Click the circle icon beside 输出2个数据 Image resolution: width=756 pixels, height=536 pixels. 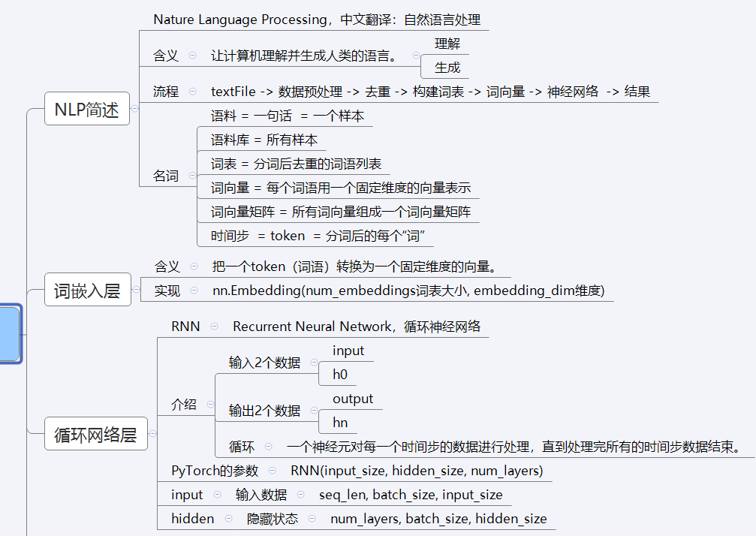click(x=315, y=410)
